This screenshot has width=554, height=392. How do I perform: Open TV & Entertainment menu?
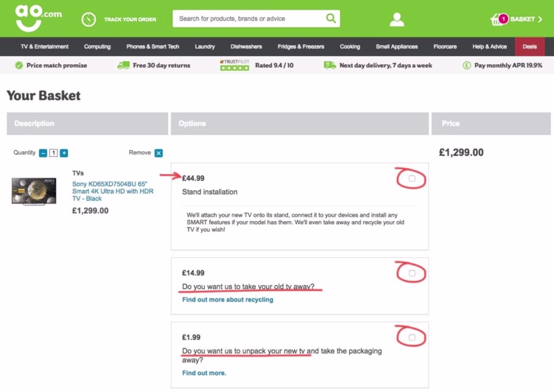point(45,46)
